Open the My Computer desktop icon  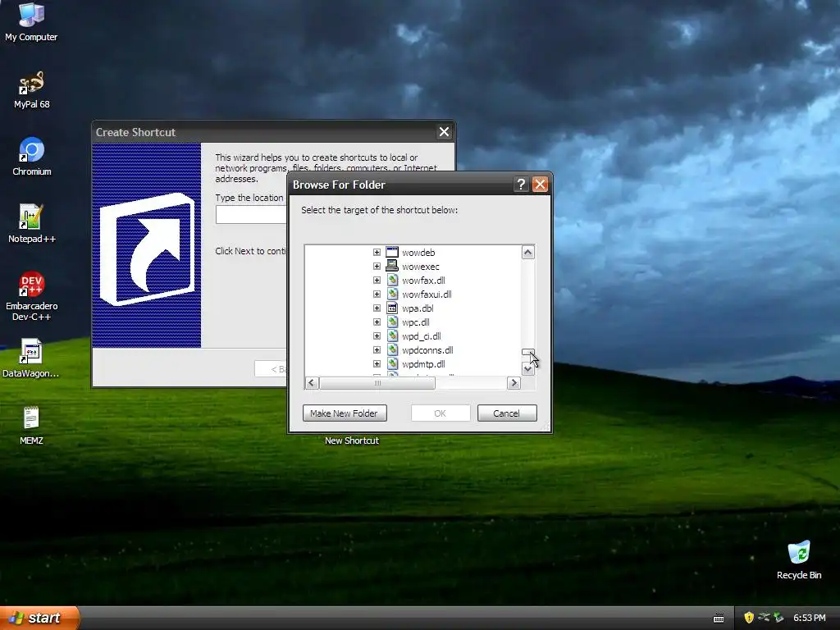(x=31, y=21)
